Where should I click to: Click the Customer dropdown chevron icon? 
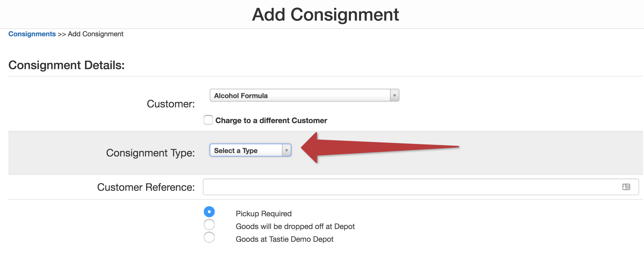coord(394,95)
